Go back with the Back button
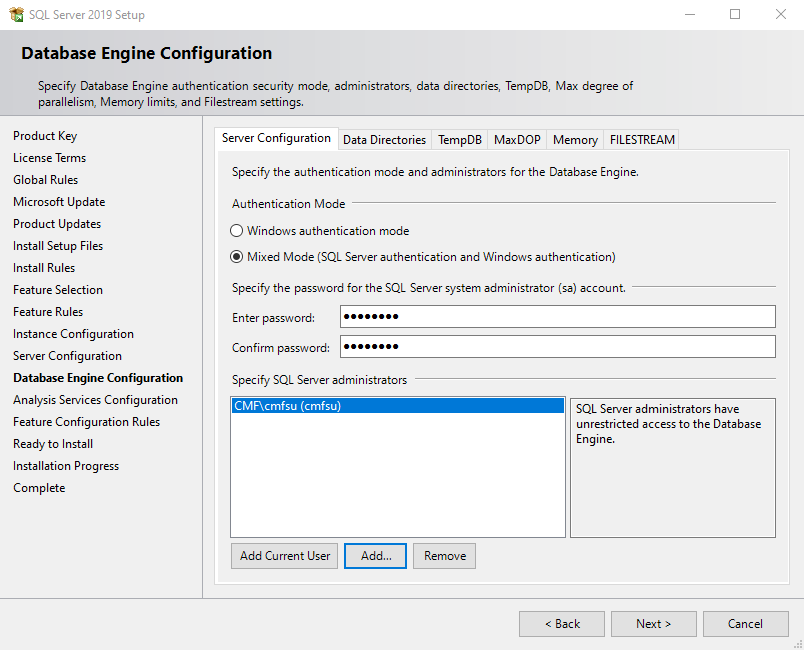The width and height of the screenshot is (804, 650). click(561, 624)
